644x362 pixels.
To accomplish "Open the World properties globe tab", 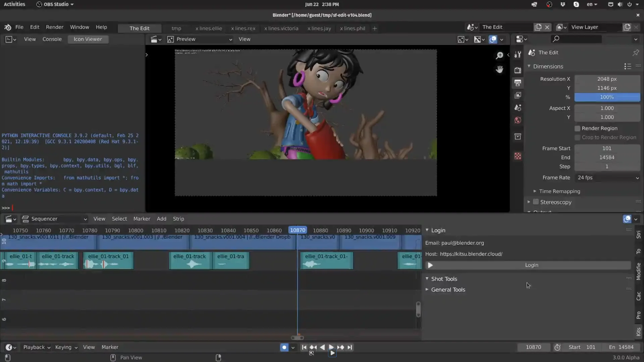I will pos(518,120).
